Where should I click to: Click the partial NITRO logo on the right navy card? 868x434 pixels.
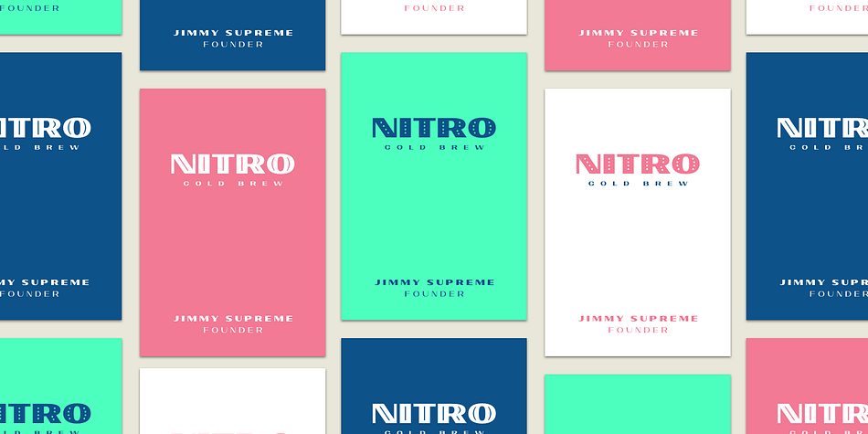click(821, 128)
